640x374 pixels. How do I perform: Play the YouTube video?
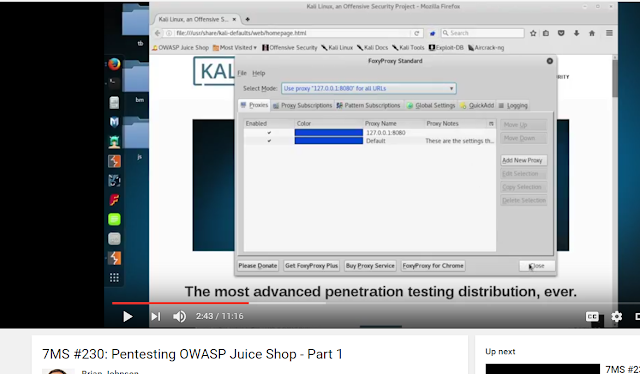click(127, 316)
